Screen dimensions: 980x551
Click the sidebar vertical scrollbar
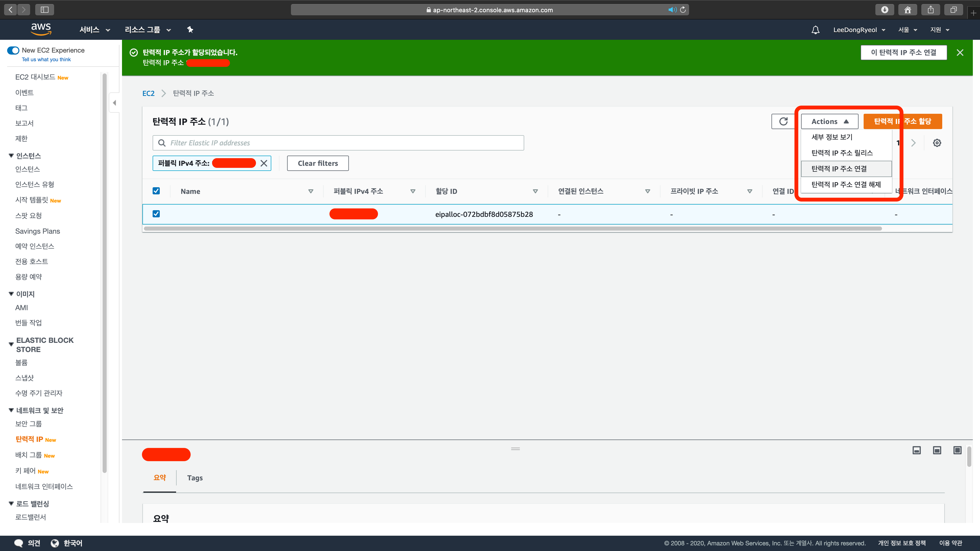coord(105,273)
